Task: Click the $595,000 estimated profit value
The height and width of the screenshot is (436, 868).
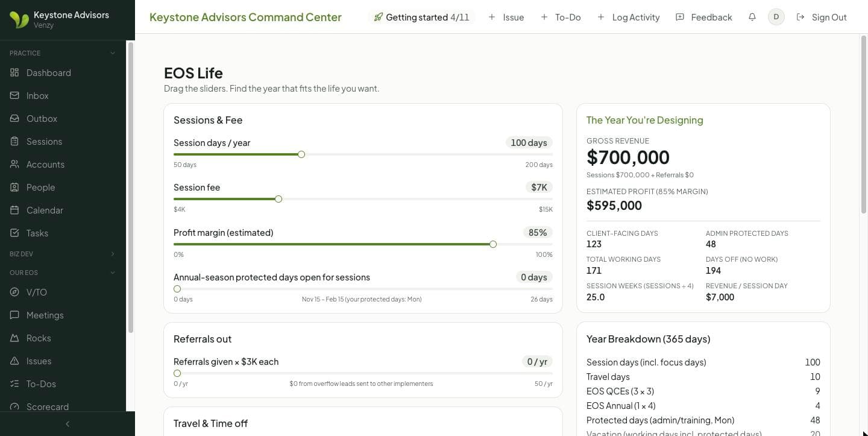Action: [614, 206]
